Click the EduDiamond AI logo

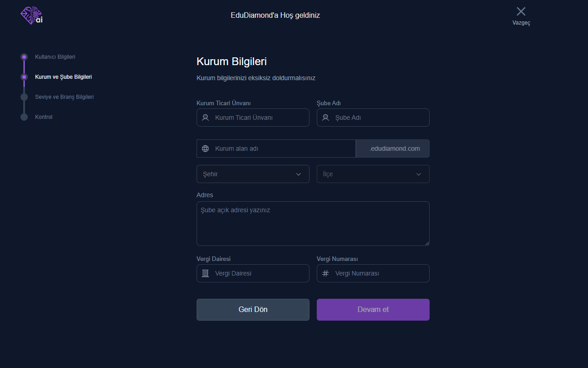coord(32,15)
